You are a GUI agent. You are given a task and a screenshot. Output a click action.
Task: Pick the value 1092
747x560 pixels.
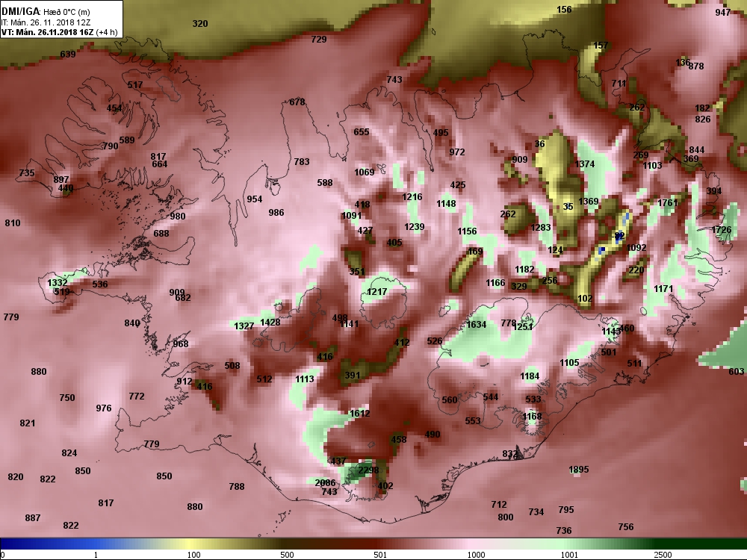[x=636, y=248]
